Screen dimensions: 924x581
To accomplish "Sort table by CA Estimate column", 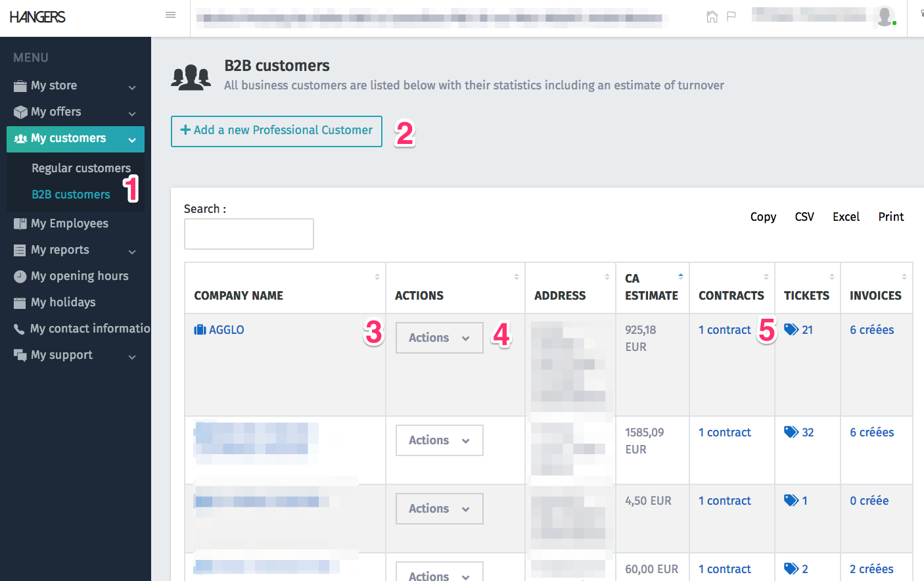I will click(x=651, y=287).
